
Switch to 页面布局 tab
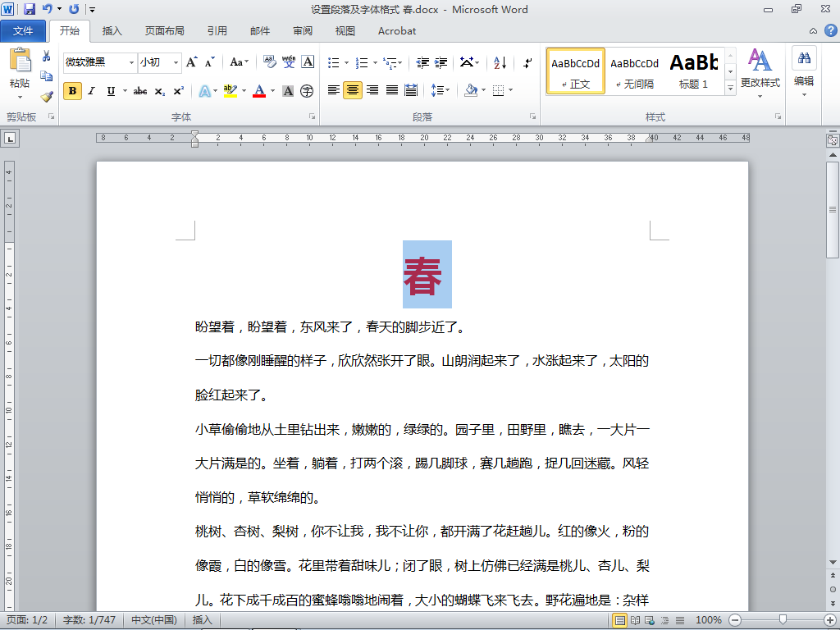click(164, 31)
